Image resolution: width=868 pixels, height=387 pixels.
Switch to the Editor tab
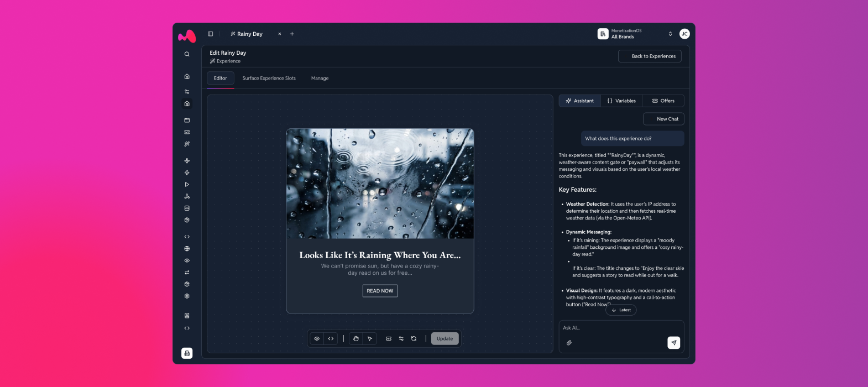[x=221, y=78]
